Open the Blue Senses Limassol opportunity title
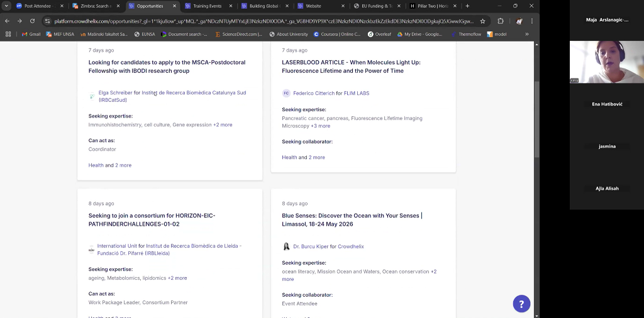 pos(352,219)
